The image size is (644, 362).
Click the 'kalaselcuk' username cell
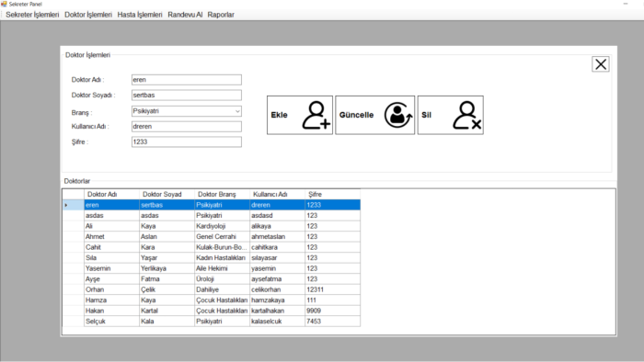click(277, 322)
